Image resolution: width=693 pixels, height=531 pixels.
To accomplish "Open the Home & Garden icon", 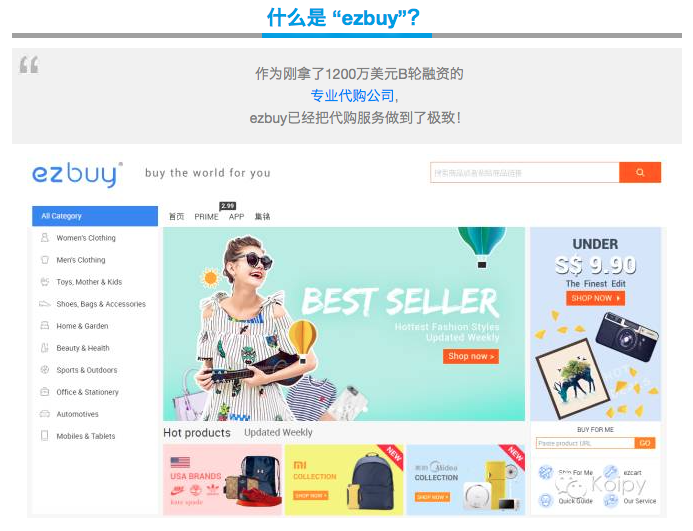I will (45, 326).
